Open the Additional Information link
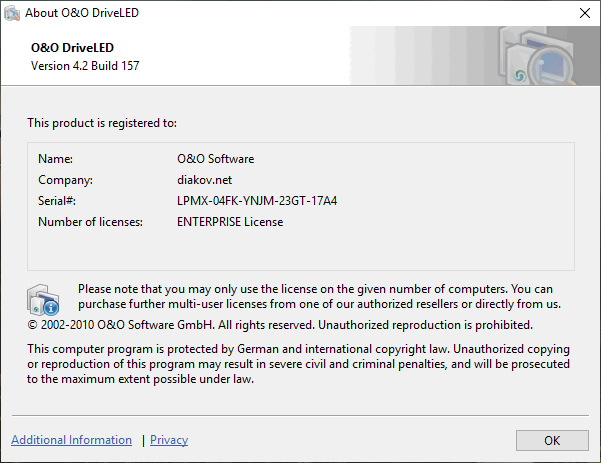This screenshot has width=601, height=463. click(x=71, y=440)
